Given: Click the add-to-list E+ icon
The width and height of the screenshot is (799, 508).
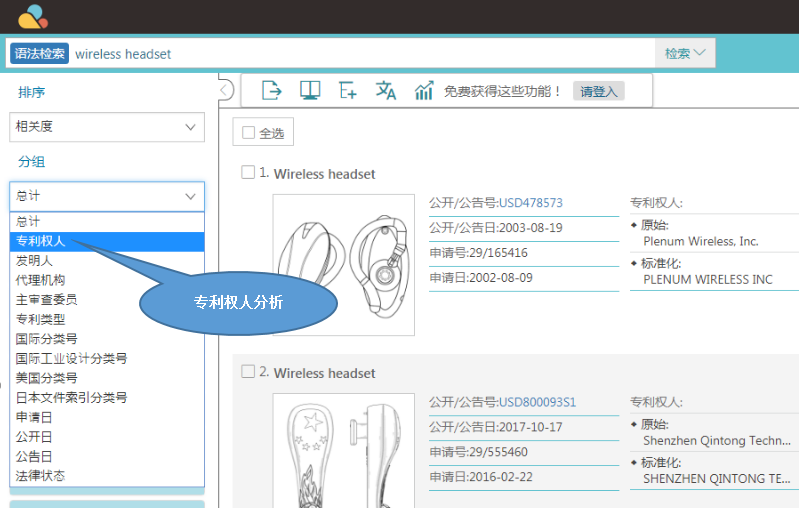Looking at the screenshot, I should pos(348,90).
